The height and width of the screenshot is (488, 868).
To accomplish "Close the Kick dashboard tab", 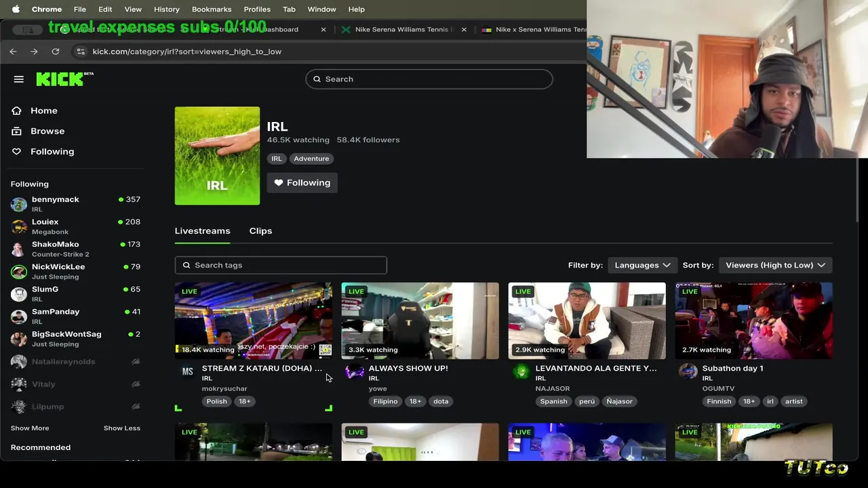I will 323,29.
